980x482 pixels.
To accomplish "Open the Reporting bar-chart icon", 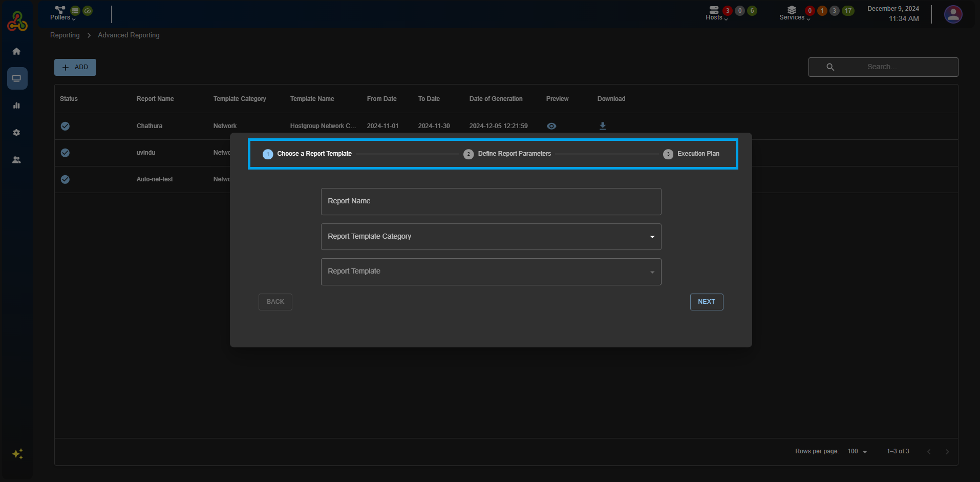I will tap(17, 106).
